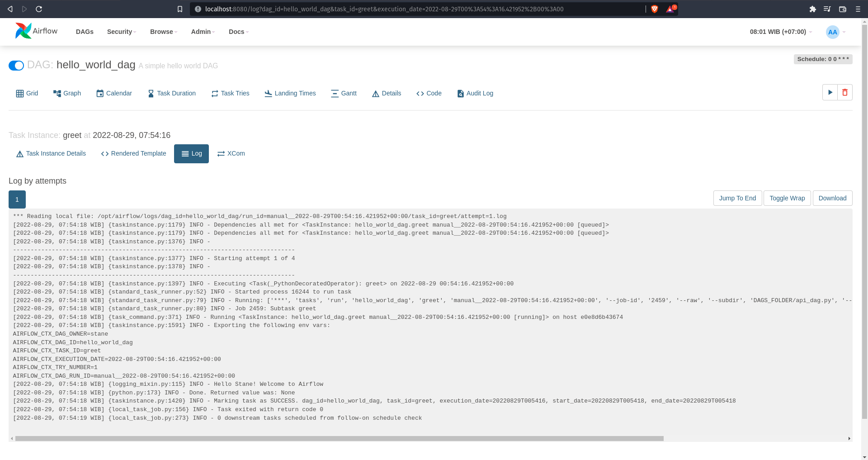Toggle hello_world_dag pause switch
This screenshot has height=460, width=868.
[16, 66]
